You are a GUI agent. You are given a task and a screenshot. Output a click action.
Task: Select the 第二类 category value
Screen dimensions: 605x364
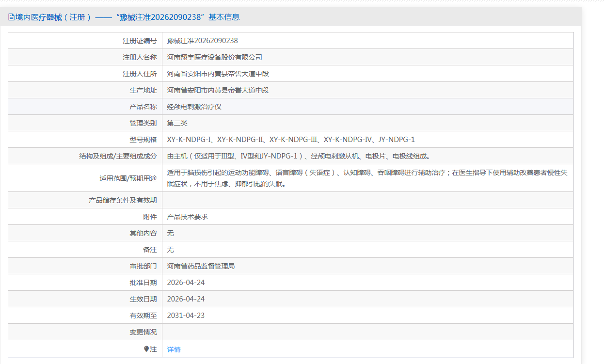[x=177, y=123]
